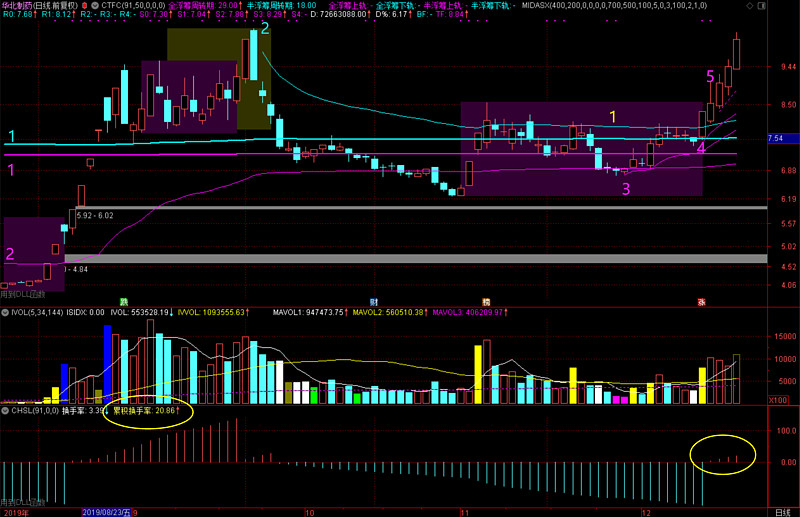Click the 9.44 price axis label
This screenshot has height=517, width=800.
point(789,67)
